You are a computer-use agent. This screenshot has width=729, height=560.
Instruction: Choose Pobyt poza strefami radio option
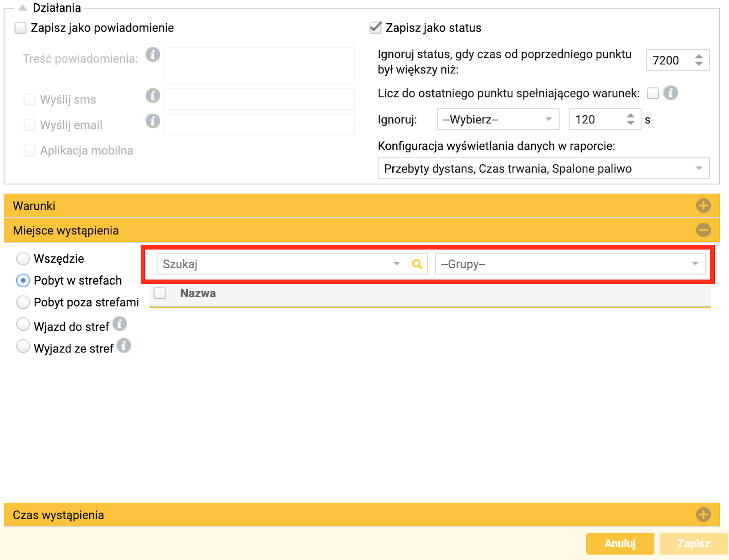click(x=23, y=302)
